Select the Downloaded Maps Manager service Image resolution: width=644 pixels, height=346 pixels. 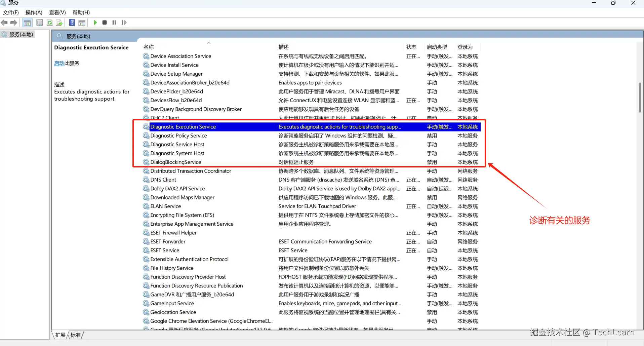coord(312,197)
